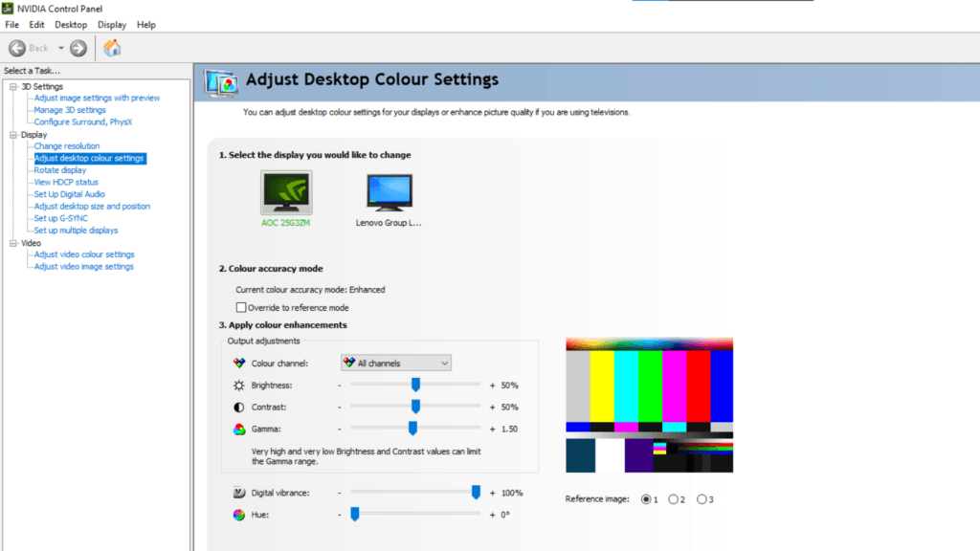Image resolution: width=980 pixels, height=551 pixels.
Task: Select Change resolution in the task list
Action: [66, 145]
